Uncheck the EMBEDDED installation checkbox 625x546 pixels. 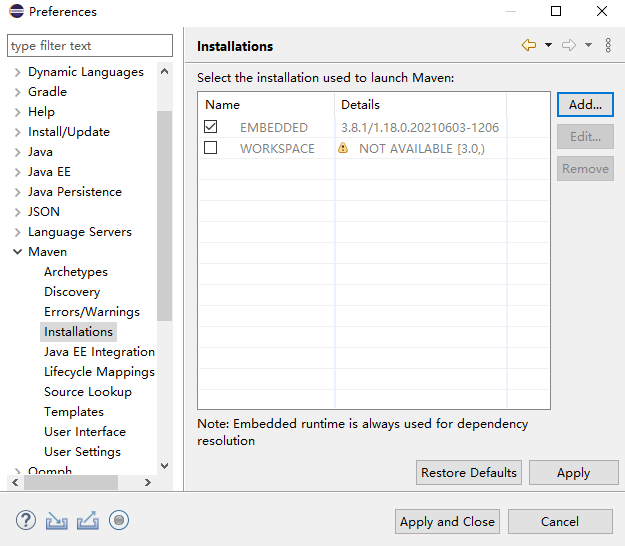pyautogui.click(x=210, y=127)
